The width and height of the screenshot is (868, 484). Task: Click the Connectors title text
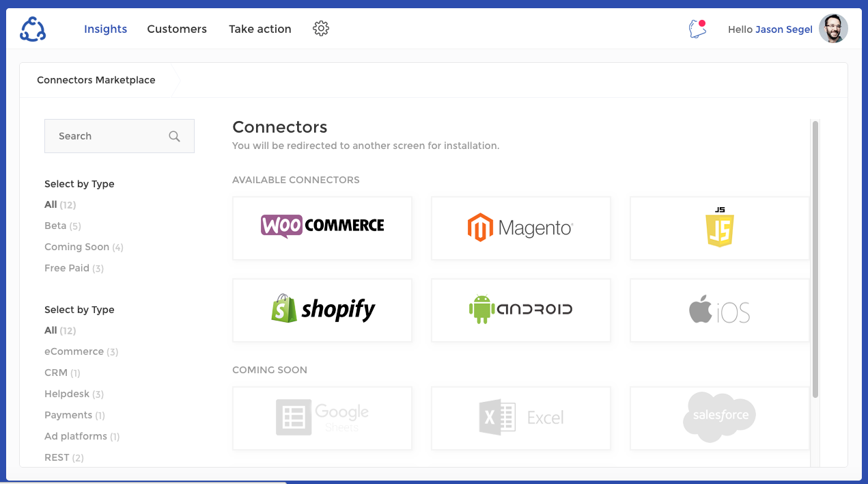click(280, 127)
